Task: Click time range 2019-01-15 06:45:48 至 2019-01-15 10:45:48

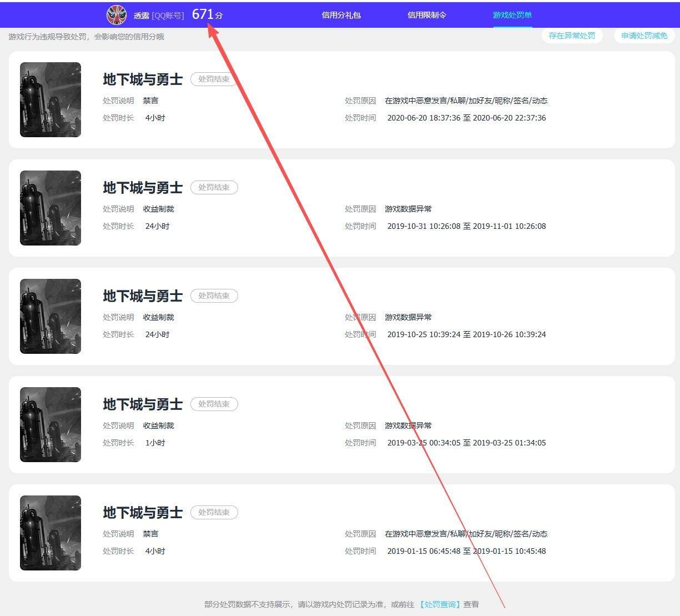Action: 466,551
